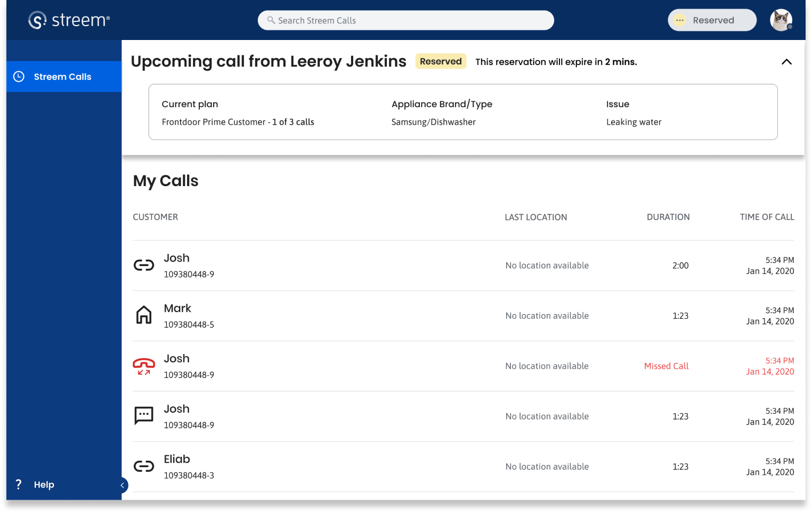This screenshot has width=812, height=513.
Task: Click the chat message icon on Josh's call
Action: click(x=144, y=415)
